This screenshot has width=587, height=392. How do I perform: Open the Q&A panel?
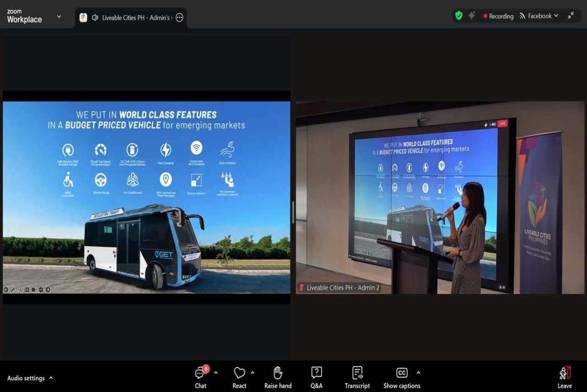[x=316, y=377]
